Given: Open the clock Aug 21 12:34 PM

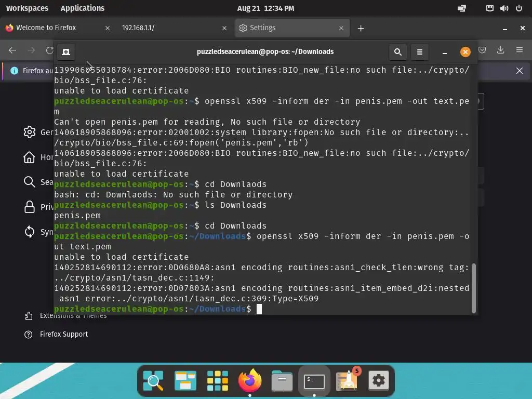Looking at the screenshot, I should tap(265, 8).
